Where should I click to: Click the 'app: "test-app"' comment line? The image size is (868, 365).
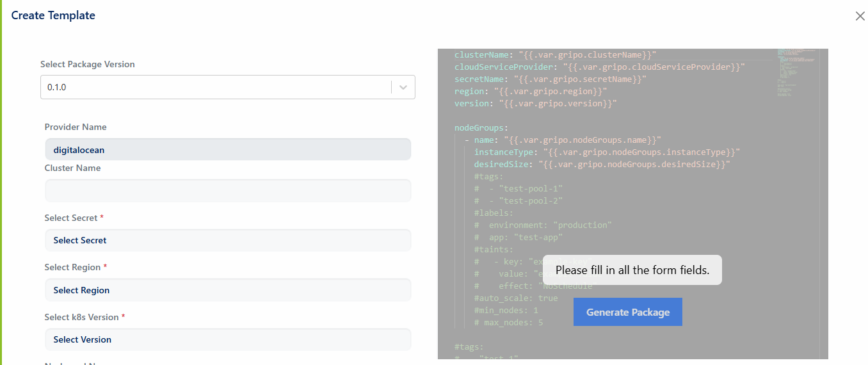coord(518,237)
